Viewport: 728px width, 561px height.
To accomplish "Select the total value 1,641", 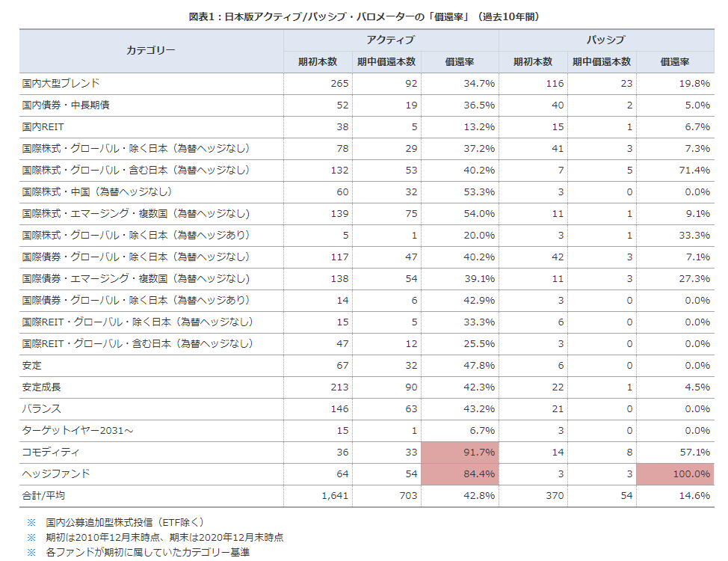I will 335,496.
